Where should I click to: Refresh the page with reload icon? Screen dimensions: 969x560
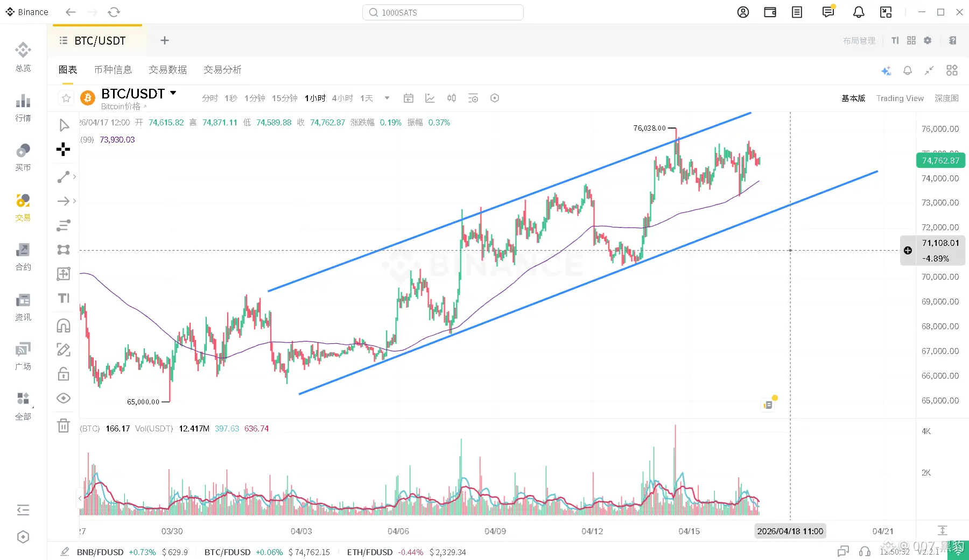tap(114, 12)
